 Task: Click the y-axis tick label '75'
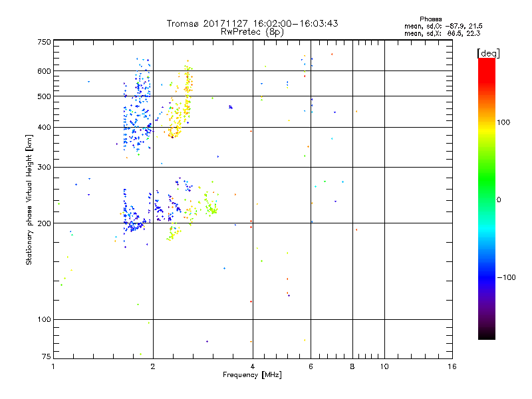(47, 356)
